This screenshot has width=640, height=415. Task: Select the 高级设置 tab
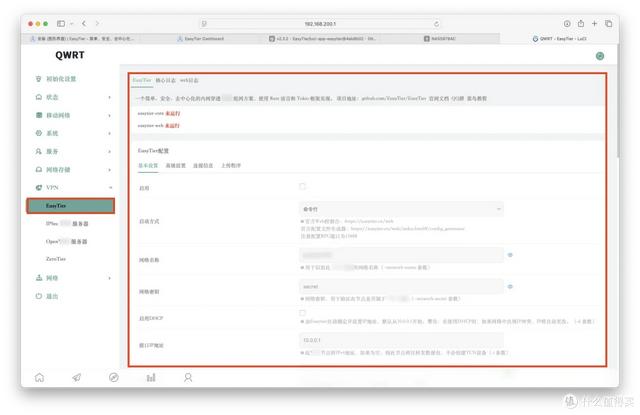tap(176, 166)
